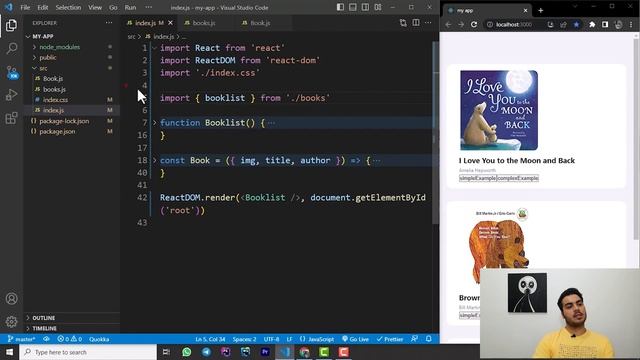The height and width of the screenshot is (360, 640).
Task: Open books.js in the explorer
Action: click(x=54, y=89)
